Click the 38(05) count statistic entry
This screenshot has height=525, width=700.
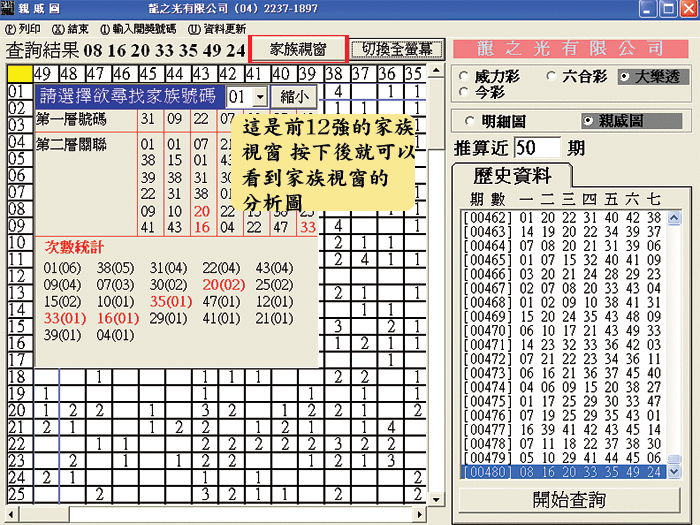click(x=115, y=268)
